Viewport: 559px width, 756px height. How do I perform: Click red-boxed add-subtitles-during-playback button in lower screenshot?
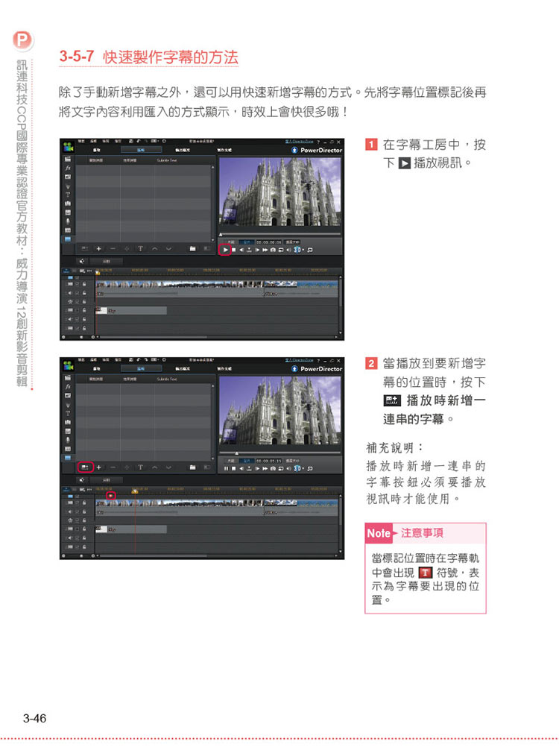tap(86, 467)
